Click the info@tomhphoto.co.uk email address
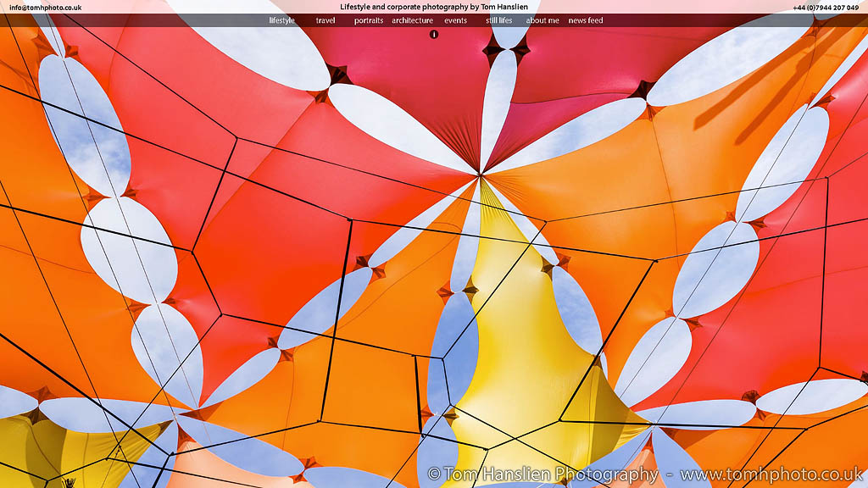 coord(46,8)
